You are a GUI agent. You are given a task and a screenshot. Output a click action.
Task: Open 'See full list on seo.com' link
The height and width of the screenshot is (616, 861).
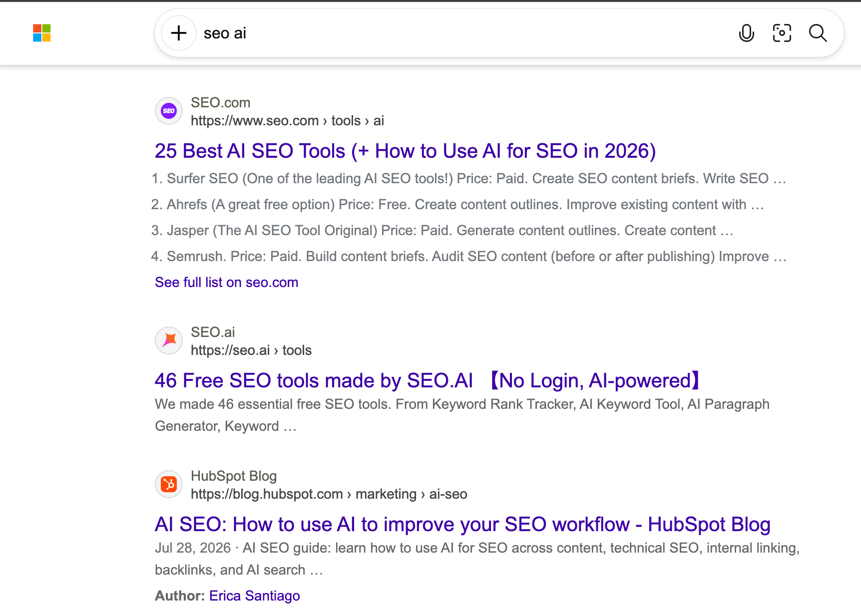[226, 282]
